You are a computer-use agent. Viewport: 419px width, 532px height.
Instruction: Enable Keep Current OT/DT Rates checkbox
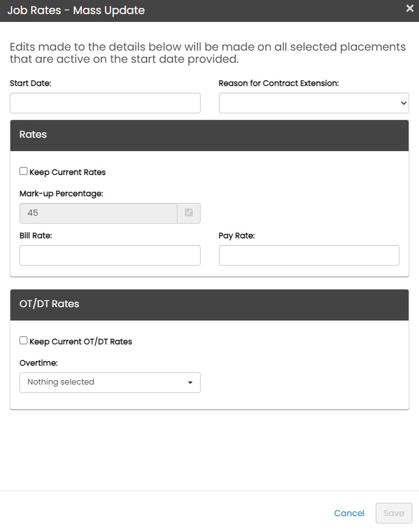24,341
